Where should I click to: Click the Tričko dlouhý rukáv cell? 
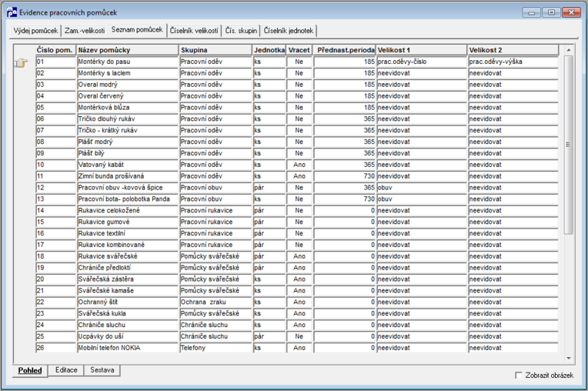(x=127, y=119)
